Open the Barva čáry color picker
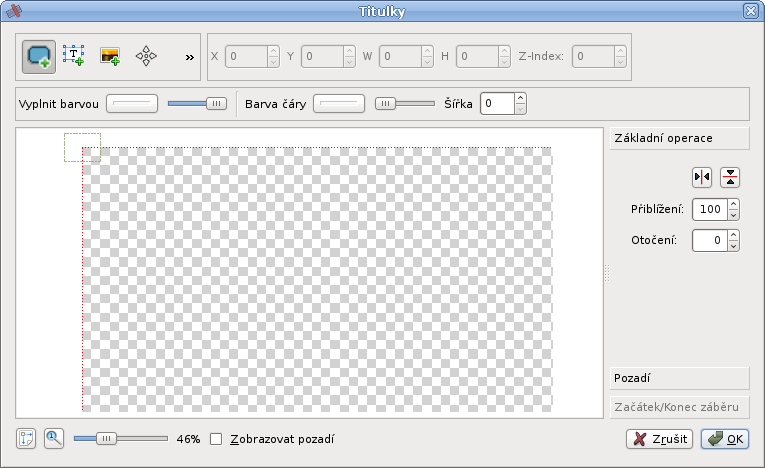 click(339, 103)
